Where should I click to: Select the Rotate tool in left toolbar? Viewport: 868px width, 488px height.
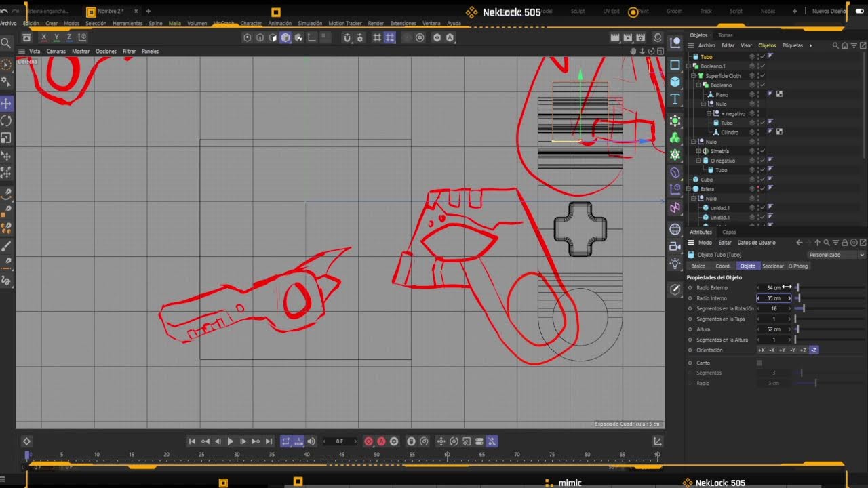click(x=6, y=121)
